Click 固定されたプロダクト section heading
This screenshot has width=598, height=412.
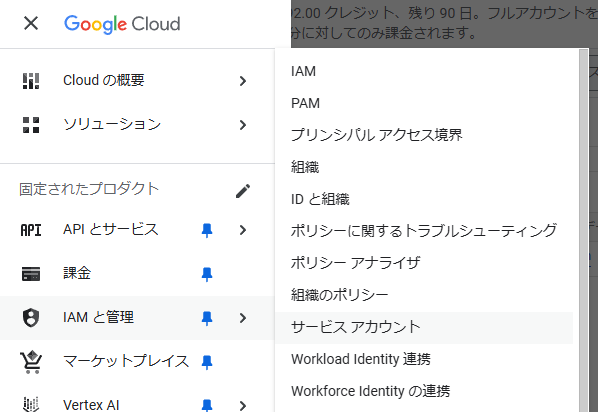[89, 189]
